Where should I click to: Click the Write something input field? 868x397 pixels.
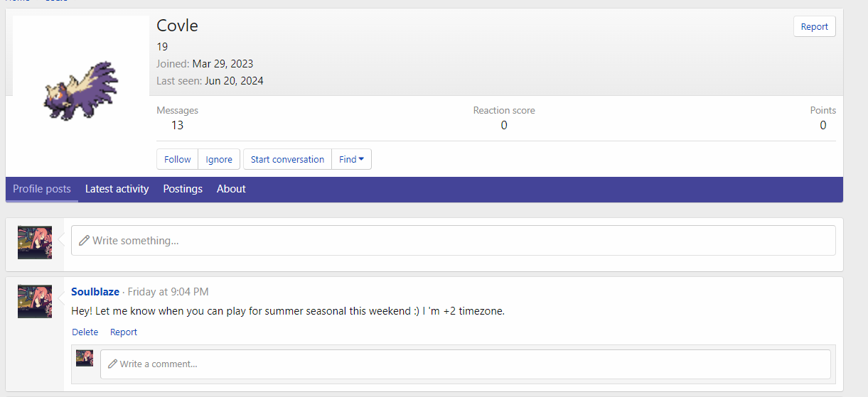pyautogui.click(x=453, y=241)
